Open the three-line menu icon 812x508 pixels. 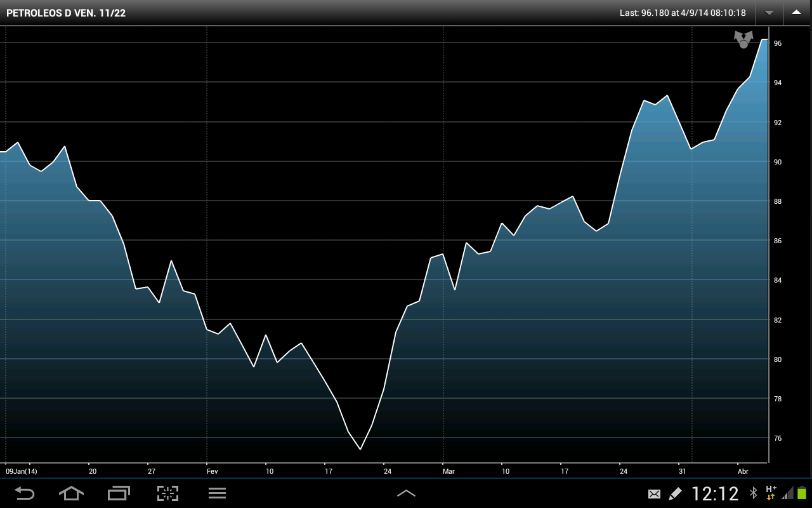pos(218,493)
